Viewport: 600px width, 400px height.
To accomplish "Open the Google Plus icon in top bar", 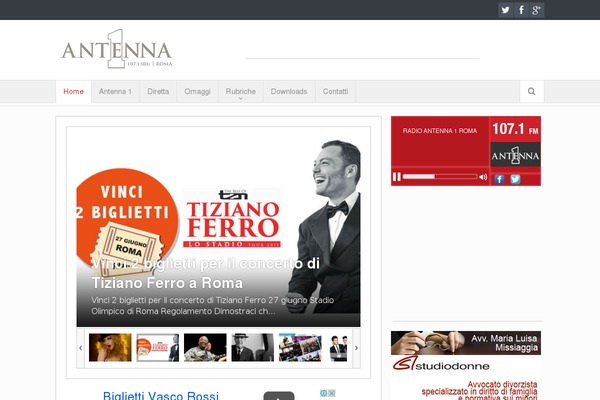I will tap(536, 10).
